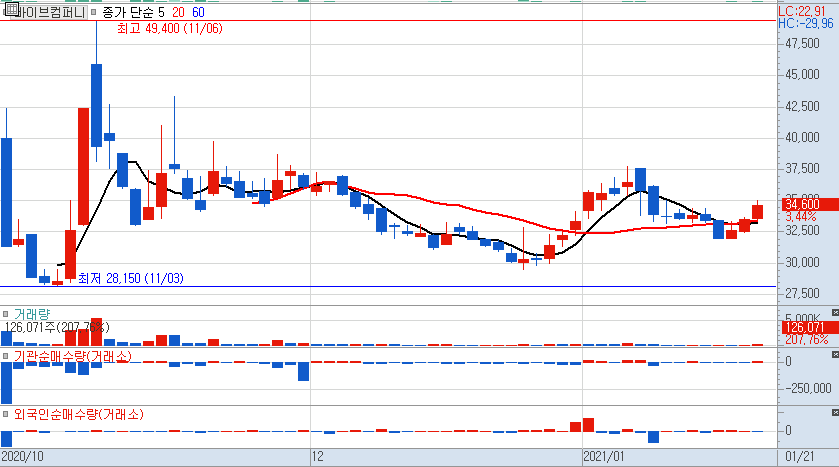
Task: Select the 5-day moving average legend
Action: click(161, 12)
